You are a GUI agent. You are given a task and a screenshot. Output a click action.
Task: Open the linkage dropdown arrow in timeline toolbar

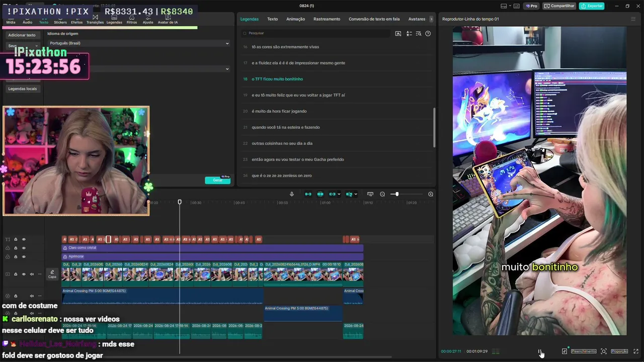tap(339, 194)
